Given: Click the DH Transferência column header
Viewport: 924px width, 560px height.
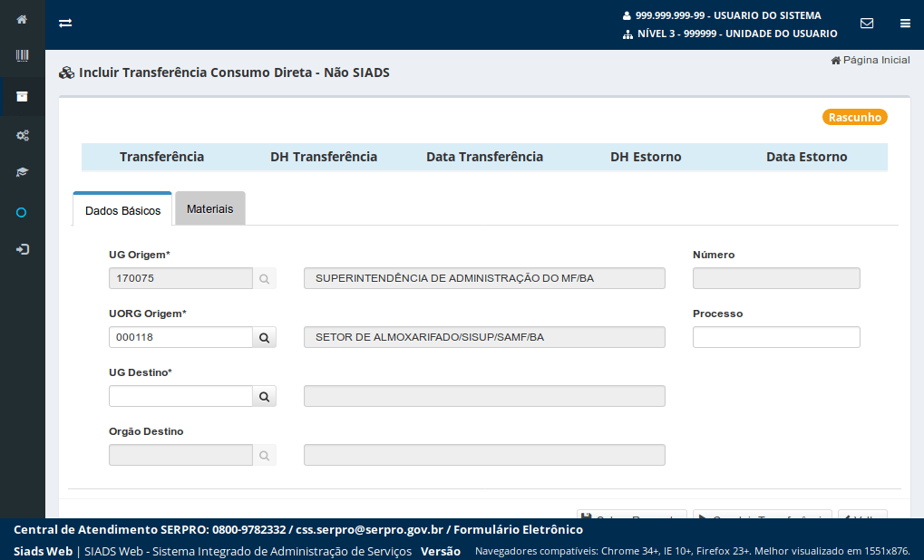Looking at the screenshot, I should coord(324,157).
